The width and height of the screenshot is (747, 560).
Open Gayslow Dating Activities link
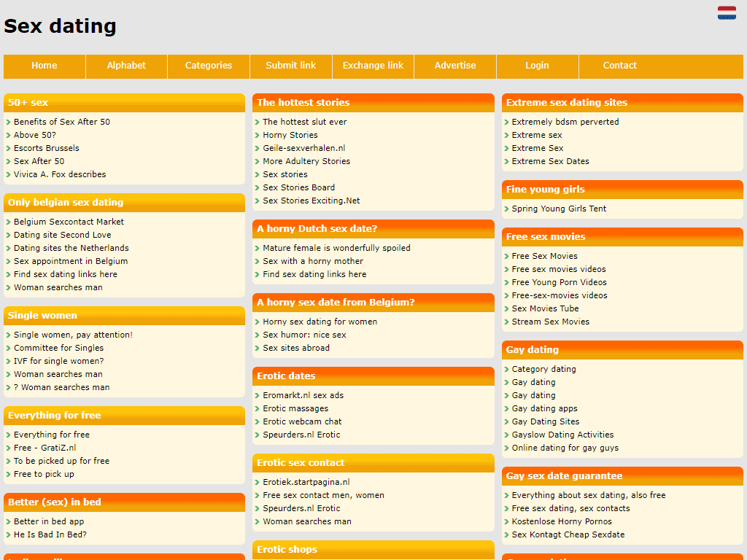(x=562, y=435)
